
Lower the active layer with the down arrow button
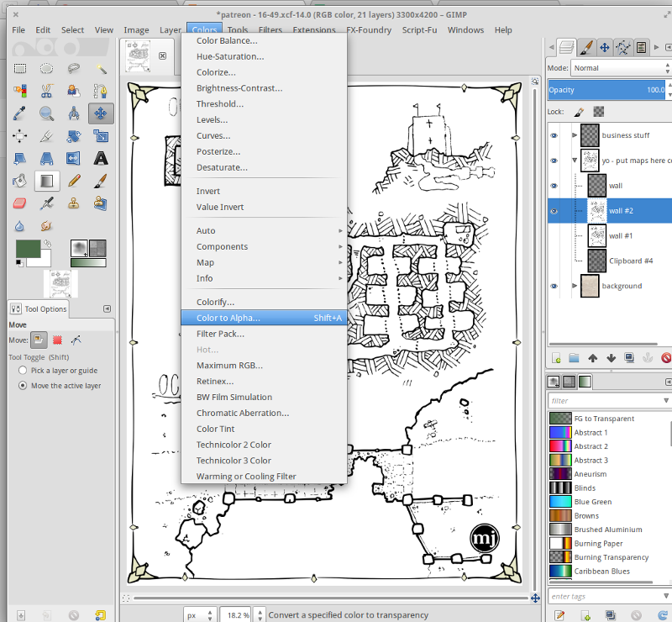(x=612, y=357)
